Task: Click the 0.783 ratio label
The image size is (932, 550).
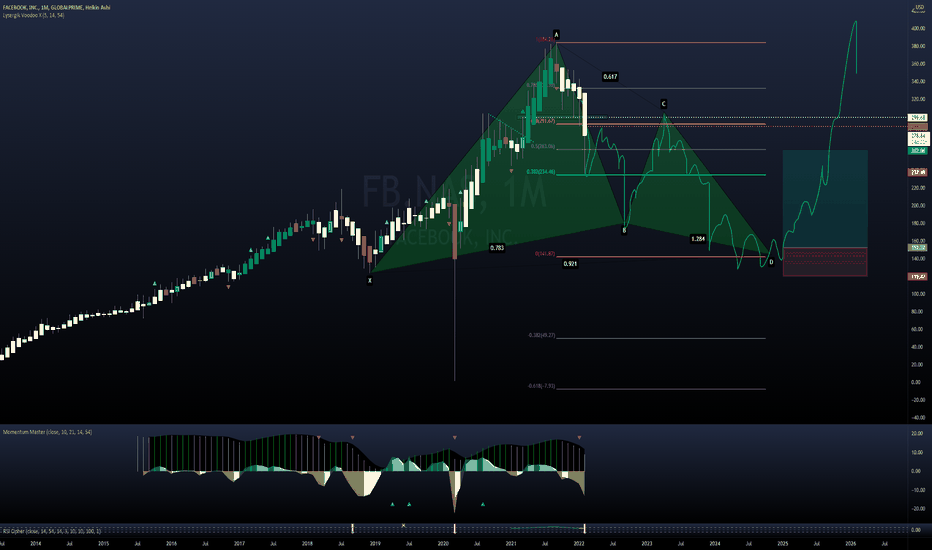Action: 496,247
